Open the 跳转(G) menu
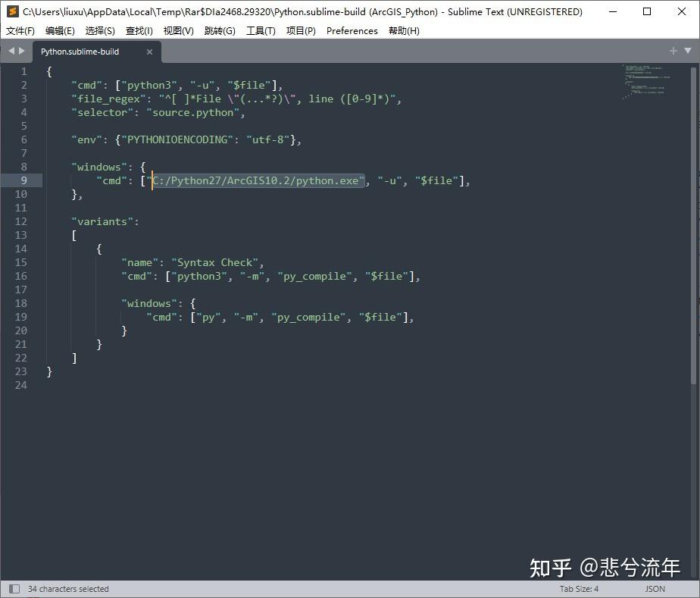The width and height of the screenshot is (700, 598). [221, 31]
